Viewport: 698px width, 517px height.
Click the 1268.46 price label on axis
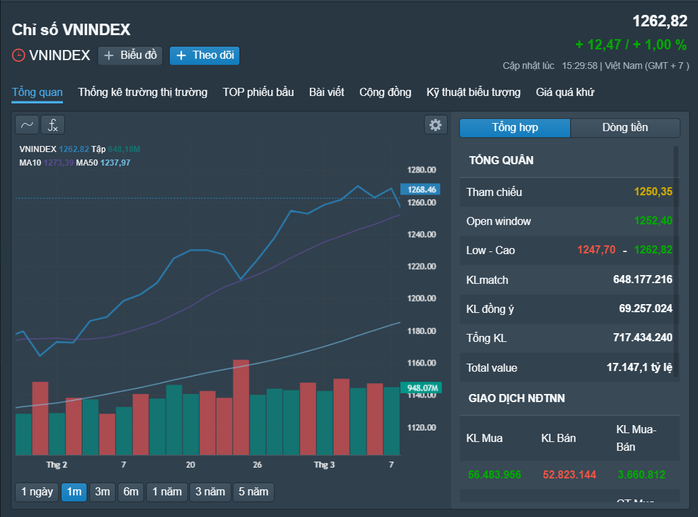pyautogui.click(x=421, y=189)
